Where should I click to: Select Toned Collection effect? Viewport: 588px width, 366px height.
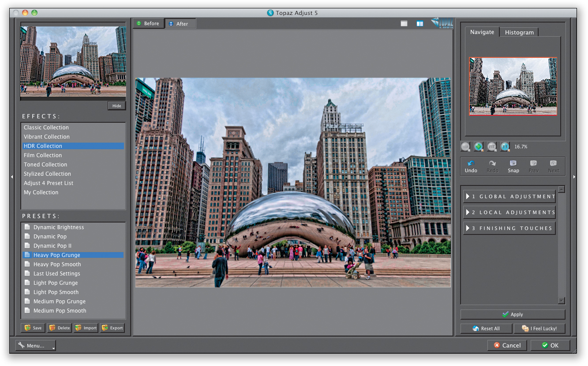[73, 165]
